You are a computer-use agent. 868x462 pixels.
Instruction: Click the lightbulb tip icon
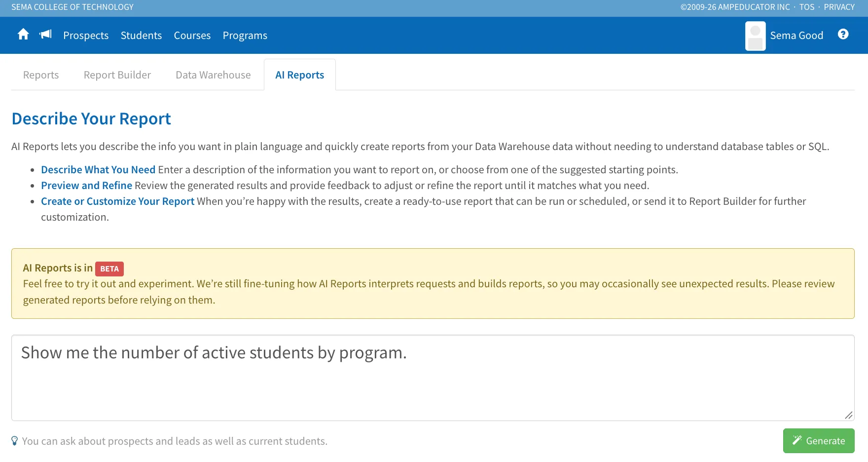pyautogui.click(x=15, y=441)
